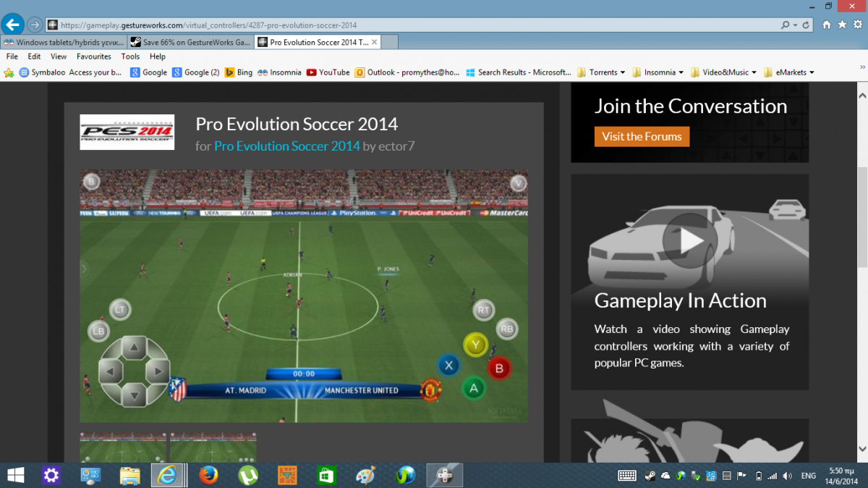Expand the Torrents favourites folder
Viewport: 868px width, 488px height.
pos(602,72)
